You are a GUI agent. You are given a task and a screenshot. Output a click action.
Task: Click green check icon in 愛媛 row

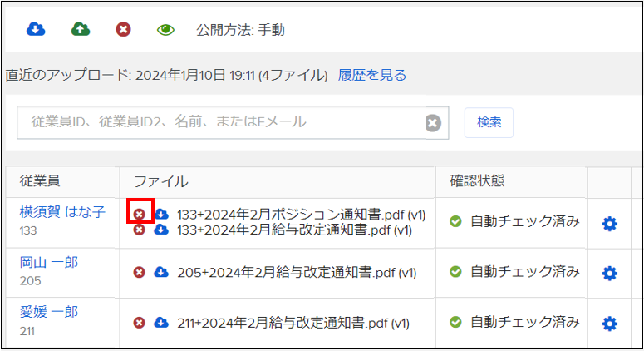[455, 322]
